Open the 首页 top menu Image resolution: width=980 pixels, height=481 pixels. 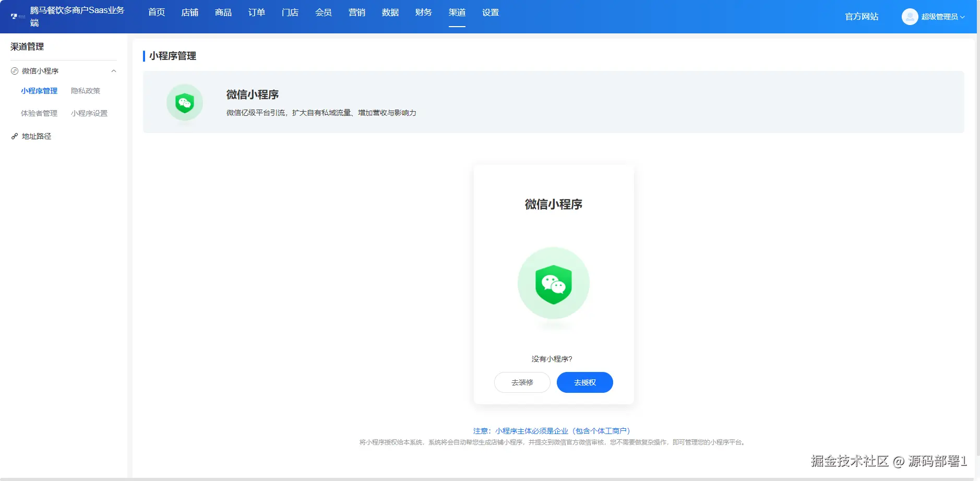157,13
